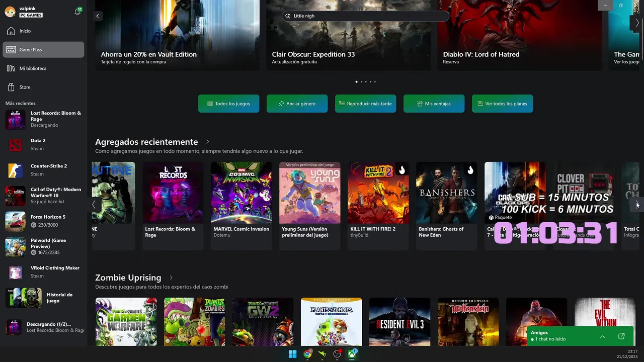
Task: Show previous items in Agregados recientemente row
Action: click(x=94, y=205)
